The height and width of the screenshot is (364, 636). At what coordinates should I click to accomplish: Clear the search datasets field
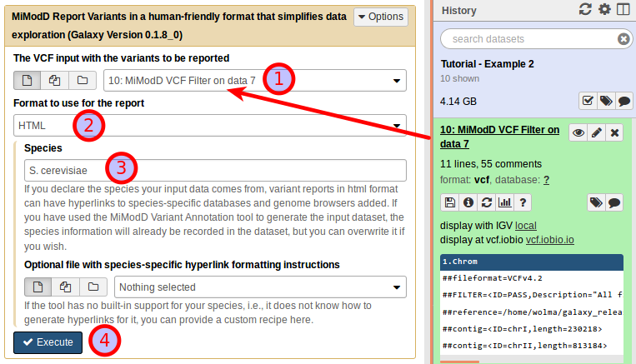pyautogui.click(x=623, y=39)
